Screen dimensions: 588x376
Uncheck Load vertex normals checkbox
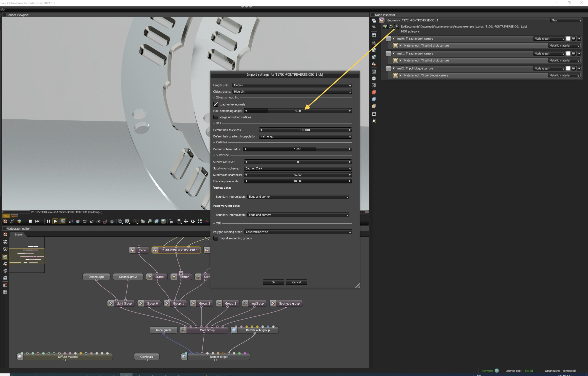216,104
